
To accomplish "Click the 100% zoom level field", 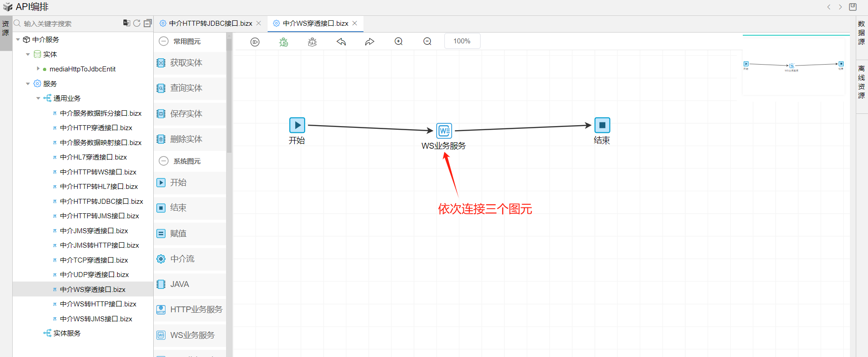I will (x=462, y=41).
